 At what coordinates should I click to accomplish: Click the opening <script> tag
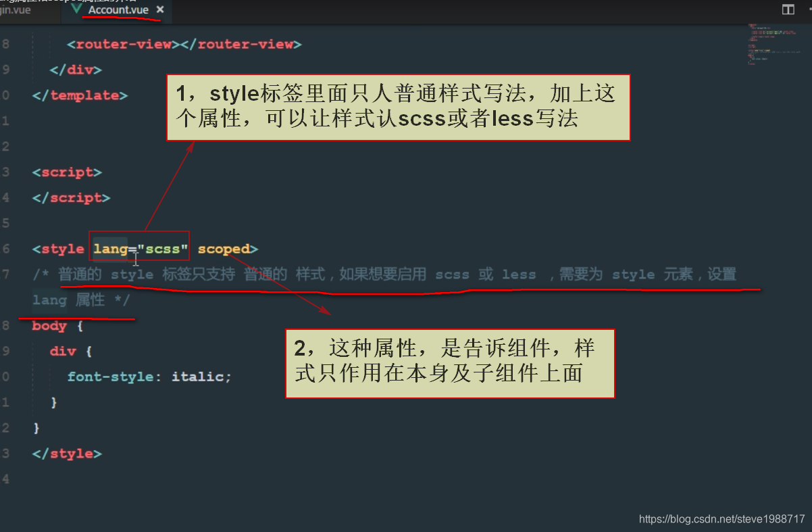[x=67, y=172]
